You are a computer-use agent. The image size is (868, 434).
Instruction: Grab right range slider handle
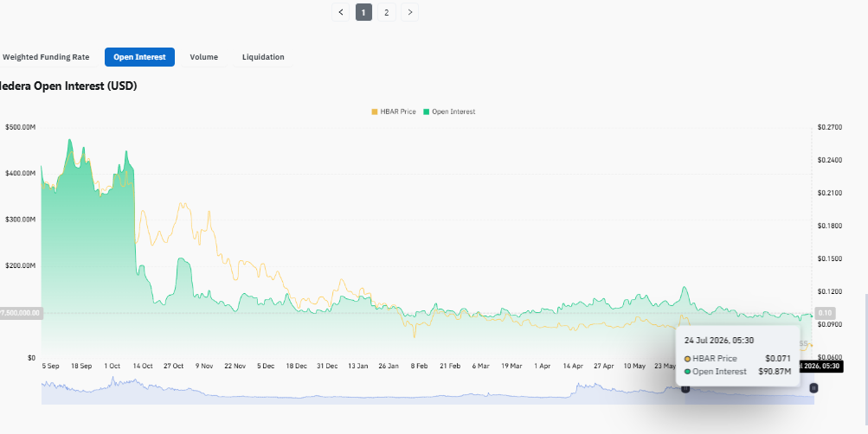pos(813,389)
